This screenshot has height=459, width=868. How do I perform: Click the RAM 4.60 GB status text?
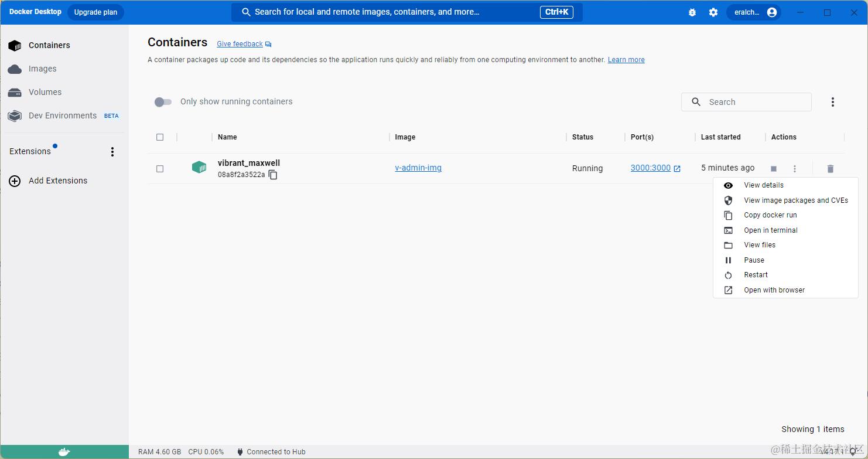160,452
